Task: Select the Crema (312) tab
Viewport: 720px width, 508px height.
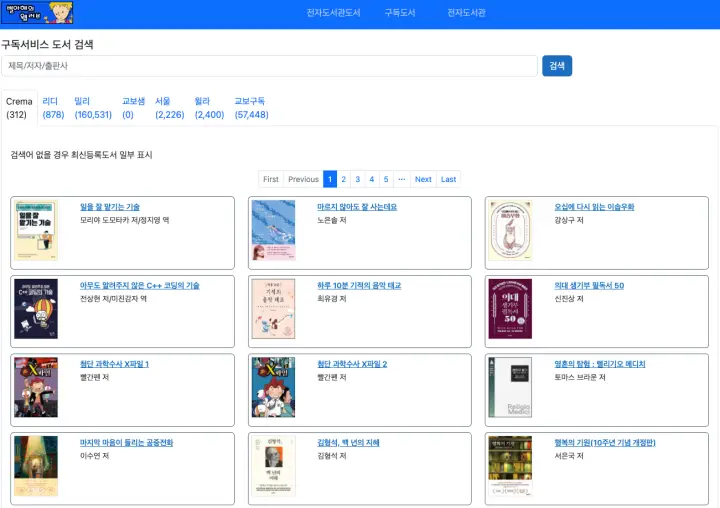Action: point(19,108)
